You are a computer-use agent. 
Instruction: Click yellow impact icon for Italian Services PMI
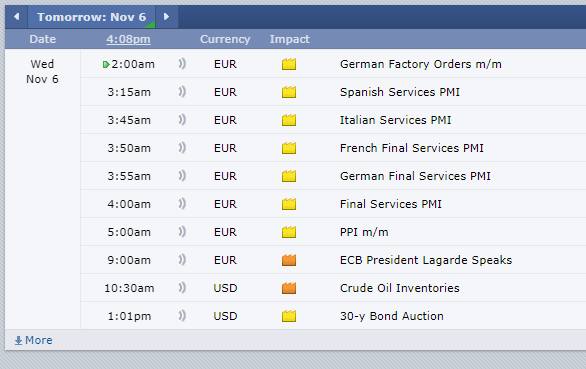pos(289,120)
